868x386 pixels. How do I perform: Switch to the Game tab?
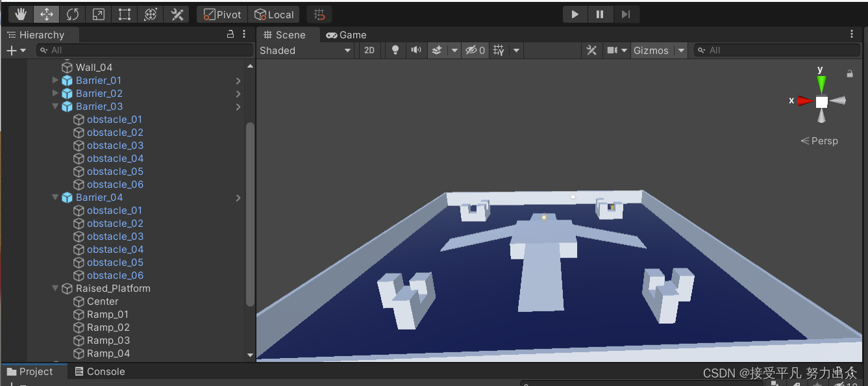pyautogui.click(x=345, y=34)
